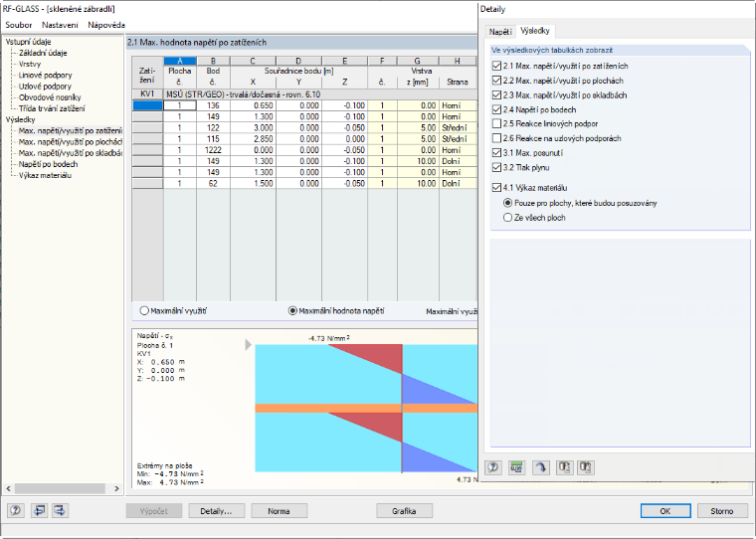Click the Norma button
Image resolution: width=756 pixels, height=539 pixels.
[280, 511]
